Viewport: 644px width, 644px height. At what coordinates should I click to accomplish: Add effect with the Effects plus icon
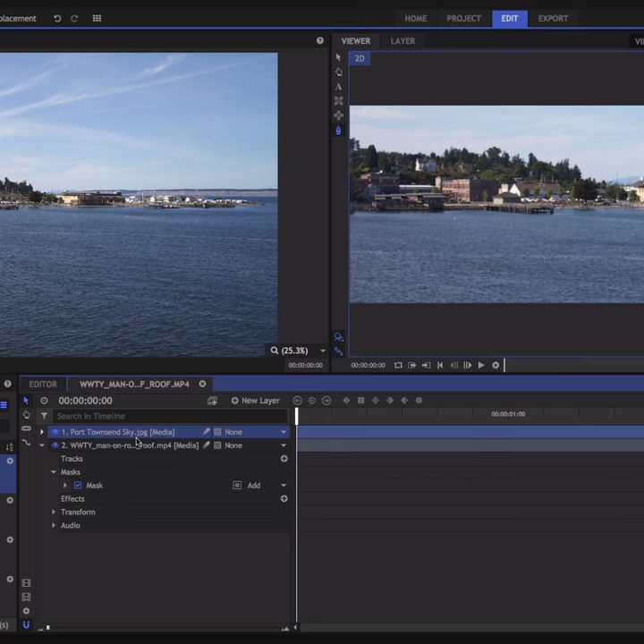pos(284,499)
